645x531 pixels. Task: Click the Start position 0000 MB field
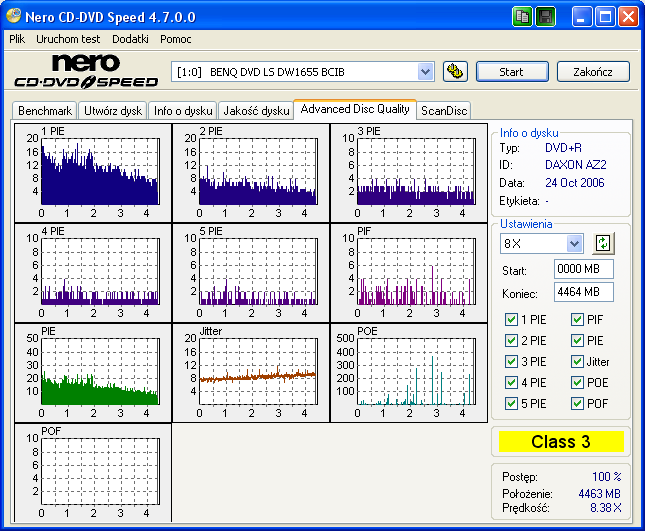point(584,269)
